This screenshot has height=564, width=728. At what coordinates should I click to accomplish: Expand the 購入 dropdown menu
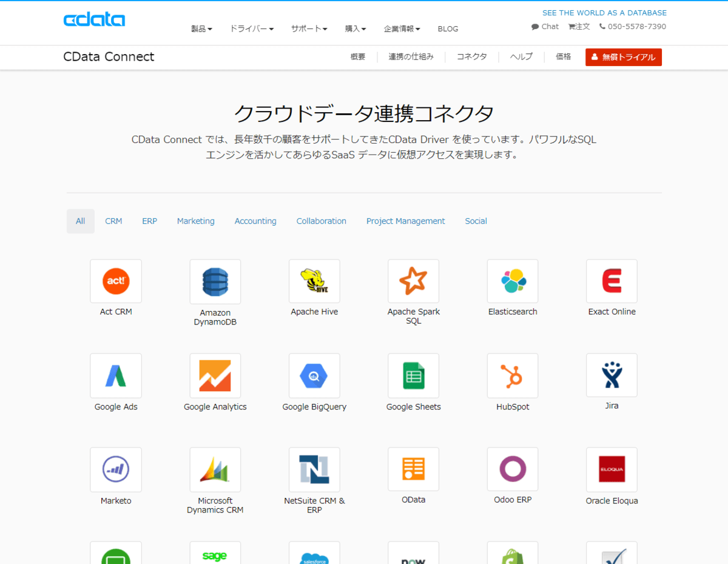356,29
